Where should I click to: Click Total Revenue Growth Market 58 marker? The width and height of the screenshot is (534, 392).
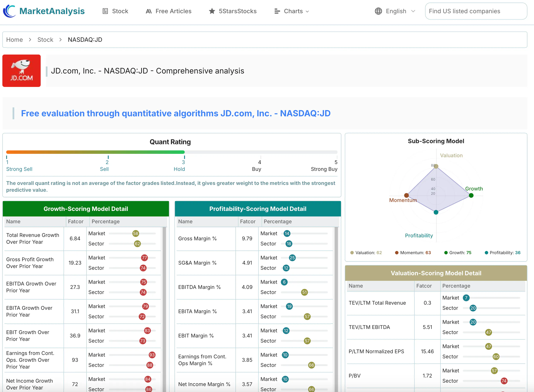pos(136,233)
